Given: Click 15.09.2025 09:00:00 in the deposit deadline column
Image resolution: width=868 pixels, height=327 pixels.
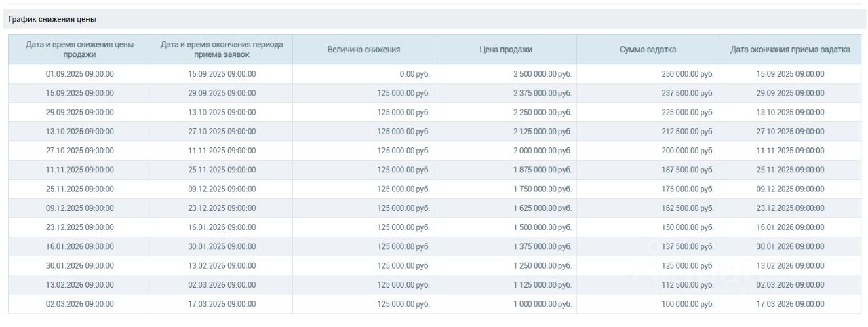Looking at the screenshot, I should click(791, 74).
